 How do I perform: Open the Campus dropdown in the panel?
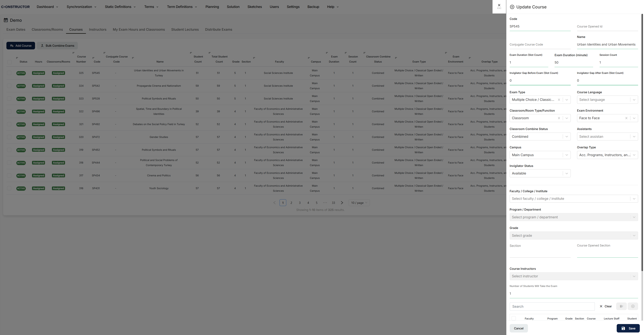click(x=540, y=155)
